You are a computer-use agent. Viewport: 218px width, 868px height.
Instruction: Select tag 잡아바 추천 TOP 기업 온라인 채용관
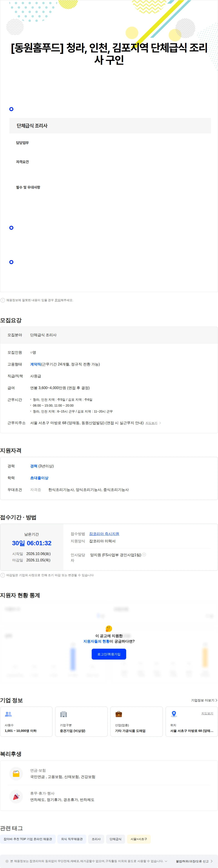(27, 839)
